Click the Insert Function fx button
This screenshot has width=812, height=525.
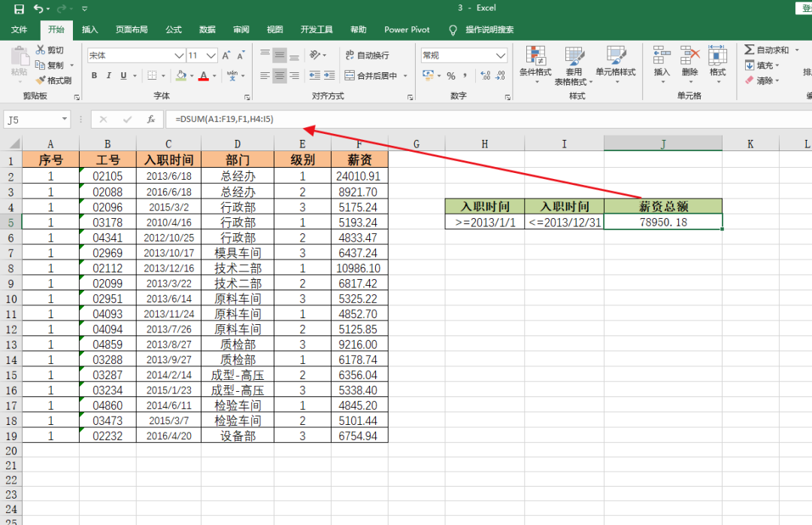tap(150, 119)
